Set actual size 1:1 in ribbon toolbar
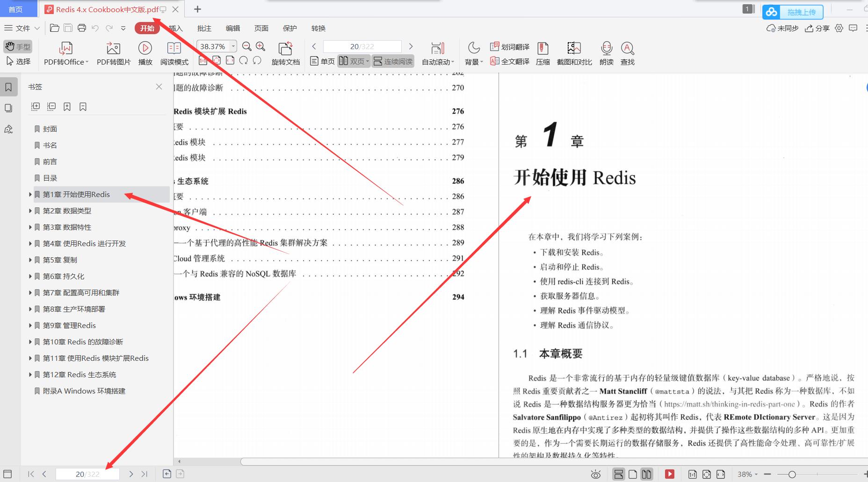The image size is (868, 482). click(x=203, y=60)
